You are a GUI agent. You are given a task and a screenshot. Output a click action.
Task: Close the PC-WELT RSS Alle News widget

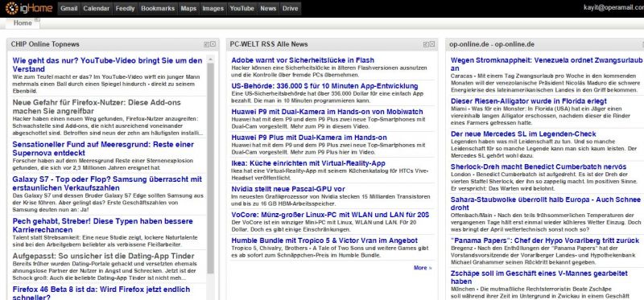click(432, 44)
